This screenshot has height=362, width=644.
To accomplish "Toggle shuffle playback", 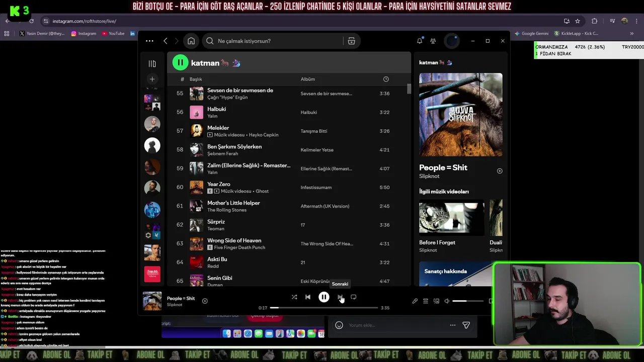I will click(x=294, y=297).
